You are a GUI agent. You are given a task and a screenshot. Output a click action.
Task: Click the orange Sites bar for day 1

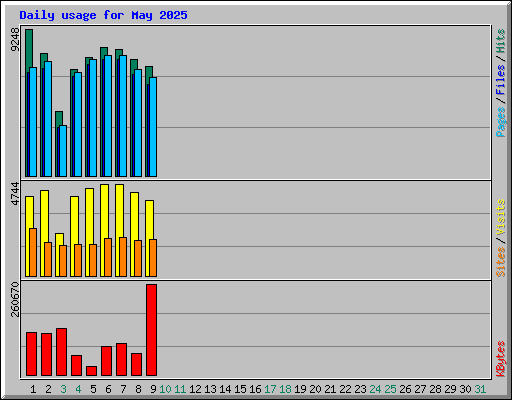[x=33, y=252]
